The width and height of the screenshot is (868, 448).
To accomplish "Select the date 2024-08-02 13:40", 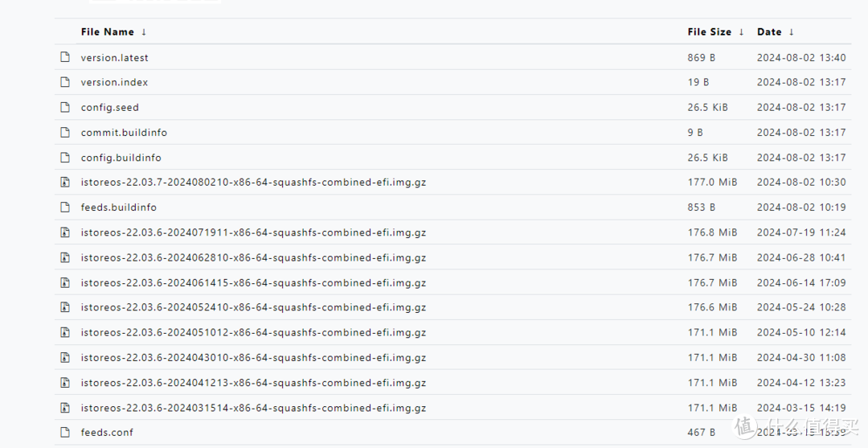I will tap(801, 58).
